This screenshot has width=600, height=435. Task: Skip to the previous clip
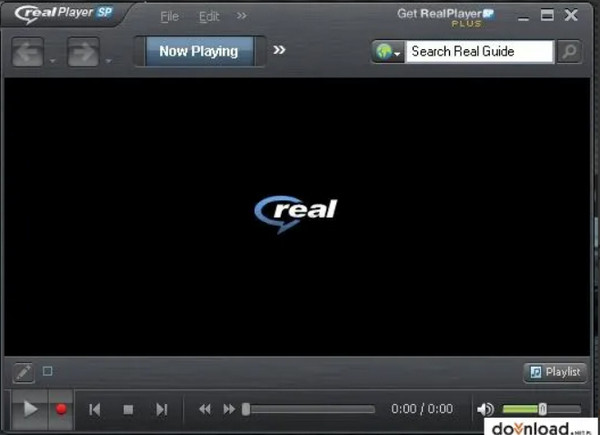[95, 410]
